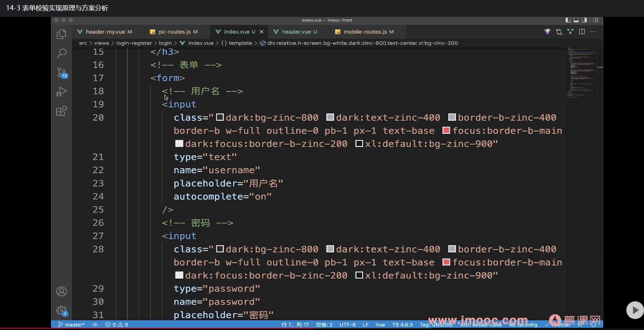Open the editor More Actions ellipsis menu
Image resolution: width=644 pixels, height=330 pixels.
click(593, 32)
